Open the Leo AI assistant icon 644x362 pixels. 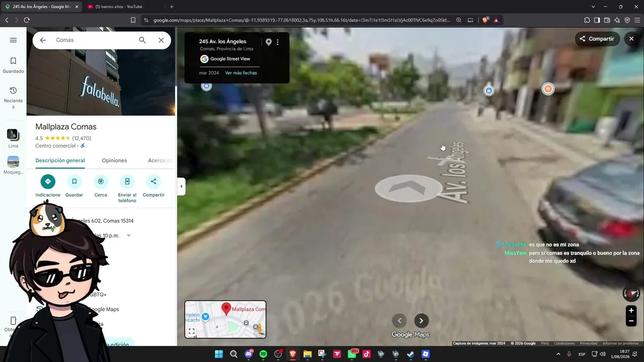click(x=617, y=20)
